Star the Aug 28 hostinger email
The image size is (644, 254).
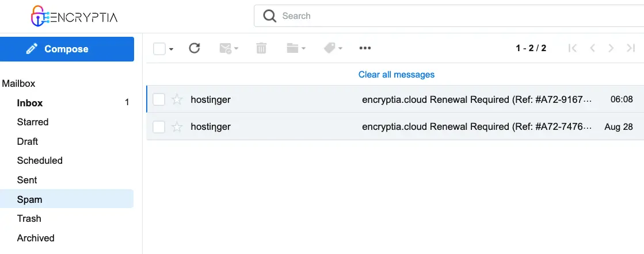coord(177,126)
